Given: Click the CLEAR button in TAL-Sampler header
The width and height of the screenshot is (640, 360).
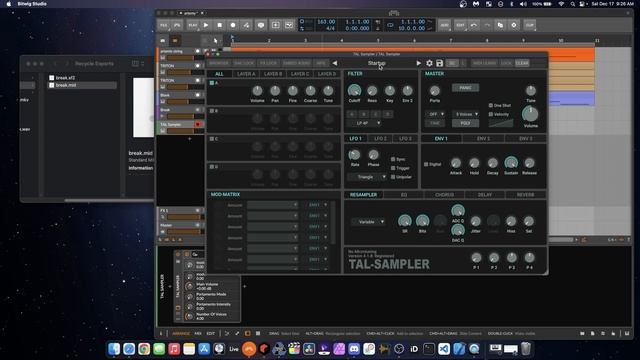Looking at the screenshot, I should tap(522, 63).
